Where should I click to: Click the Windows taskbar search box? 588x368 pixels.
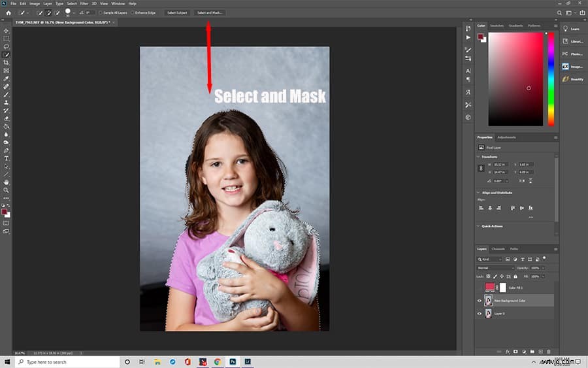point(67,362)
